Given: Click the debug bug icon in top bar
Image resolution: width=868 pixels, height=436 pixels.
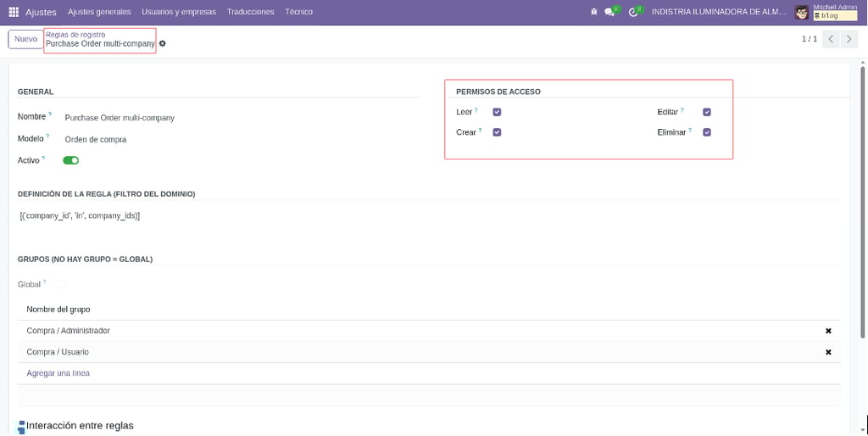Looking at the screenshot, I should coord(594,12).
